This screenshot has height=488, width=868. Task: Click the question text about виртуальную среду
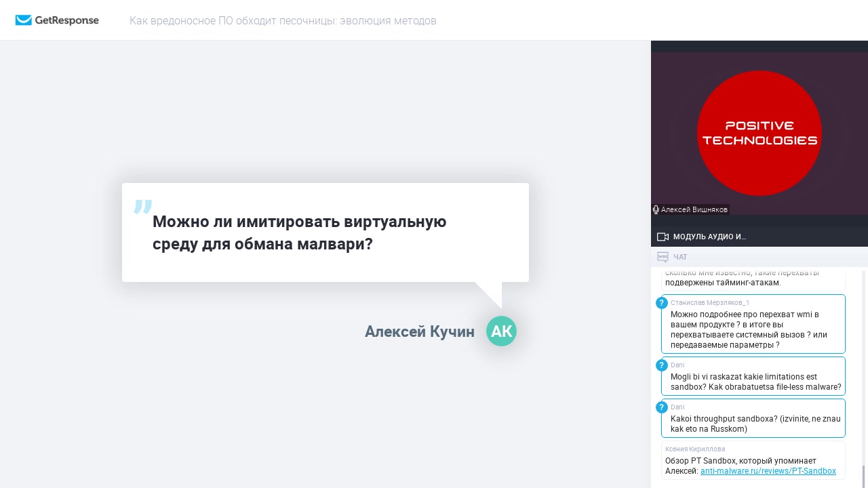pos(299,232)
